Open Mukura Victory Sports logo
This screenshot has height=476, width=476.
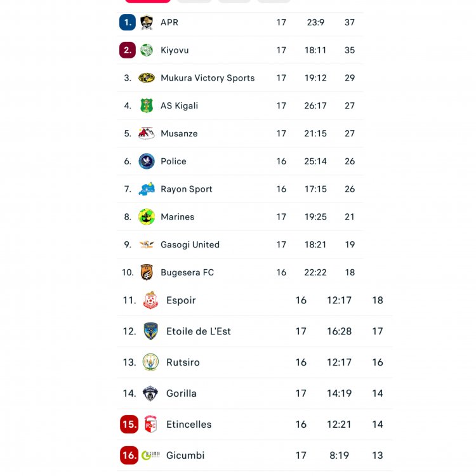point(147,78)
